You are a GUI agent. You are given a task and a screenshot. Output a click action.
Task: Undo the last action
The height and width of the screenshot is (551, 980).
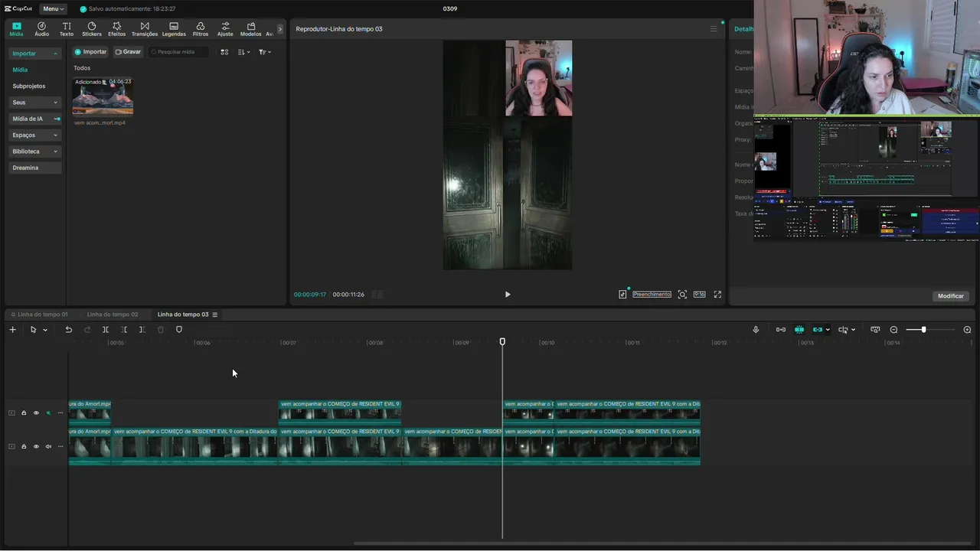click(68, 330)
